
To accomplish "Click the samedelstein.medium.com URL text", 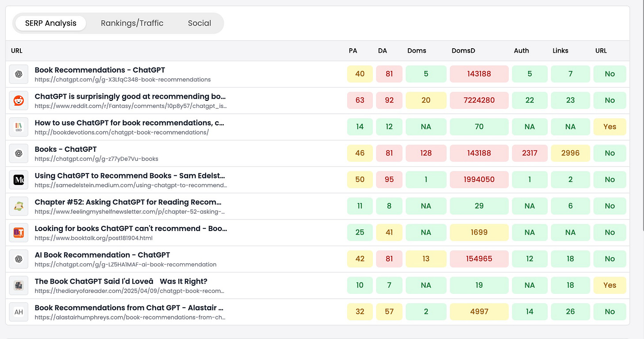I will click(131, 185).
